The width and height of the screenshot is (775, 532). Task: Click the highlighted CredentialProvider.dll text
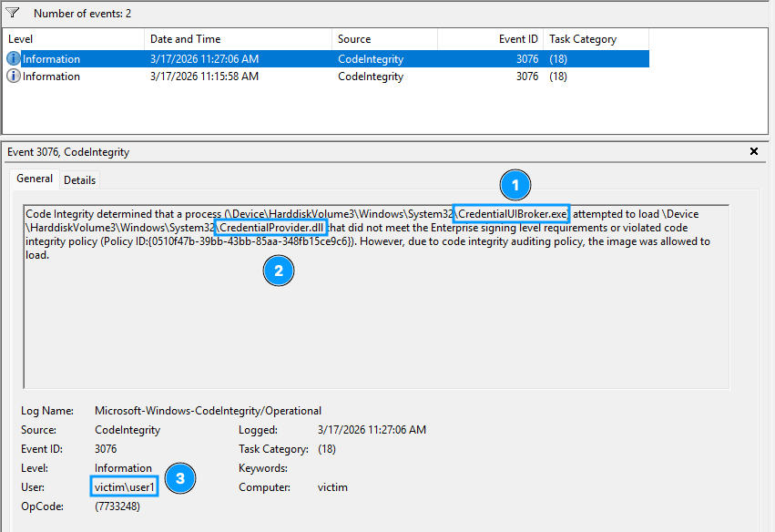point(271,228)
